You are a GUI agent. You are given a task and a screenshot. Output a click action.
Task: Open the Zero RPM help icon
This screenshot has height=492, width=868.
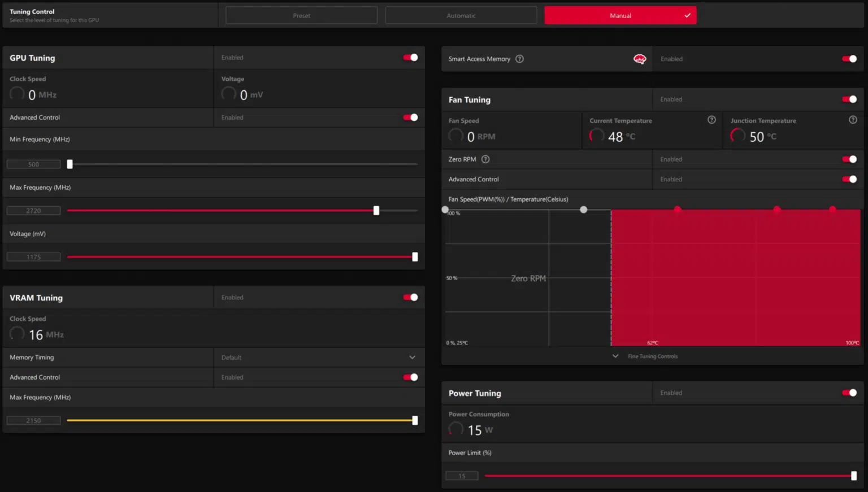485,159
